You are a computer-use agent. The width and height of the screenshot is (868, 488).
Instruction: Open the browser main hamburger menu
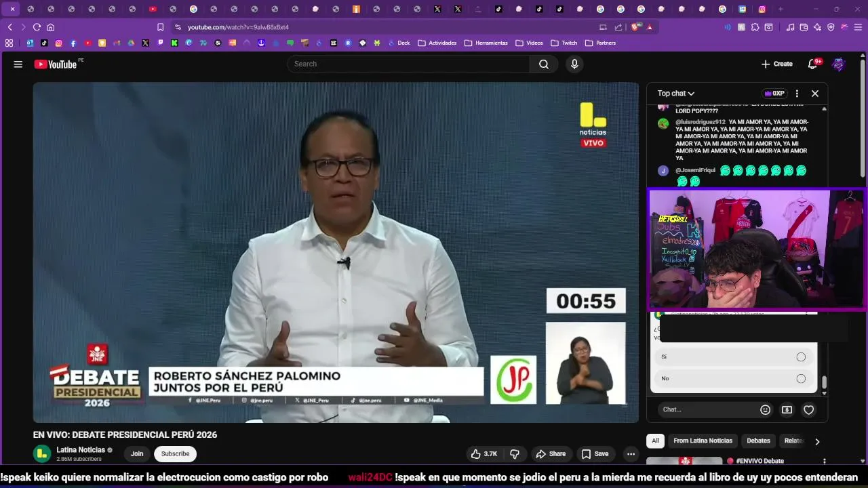coord(858,27)
